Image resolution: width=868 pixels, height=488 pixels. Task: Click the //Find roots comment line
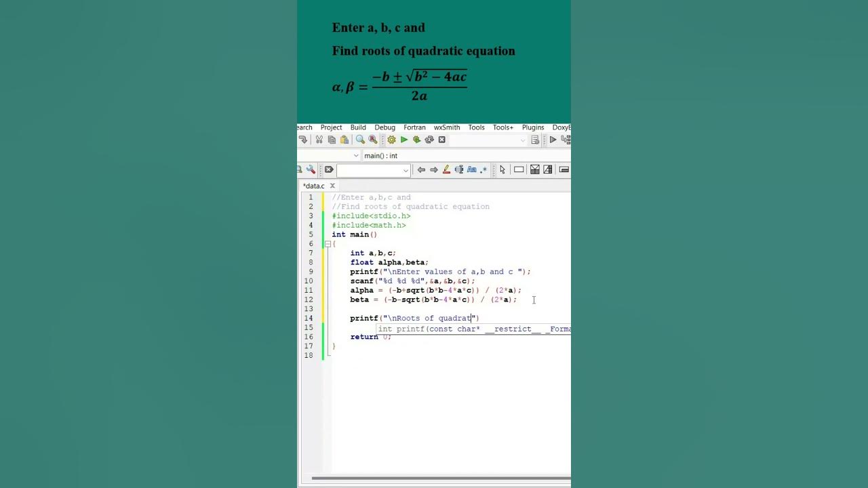(x=410, y=207)
